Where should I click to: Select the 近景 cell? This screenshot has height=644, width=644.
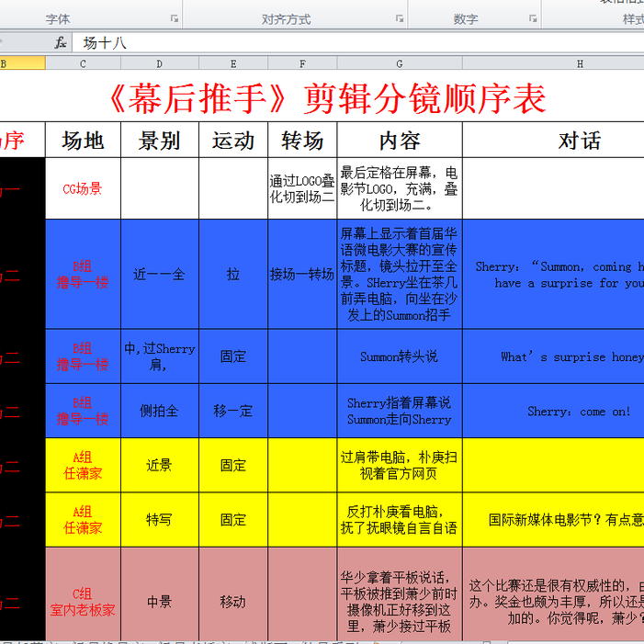160,465
